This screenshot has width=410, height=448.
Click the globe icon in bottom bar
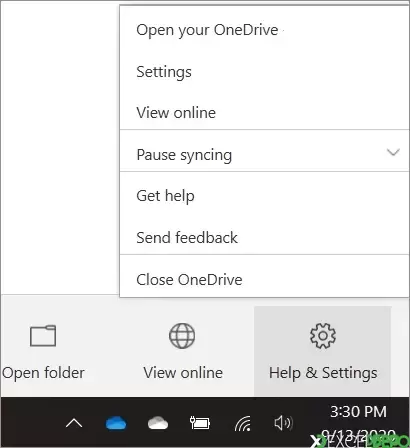click(182, 336)
